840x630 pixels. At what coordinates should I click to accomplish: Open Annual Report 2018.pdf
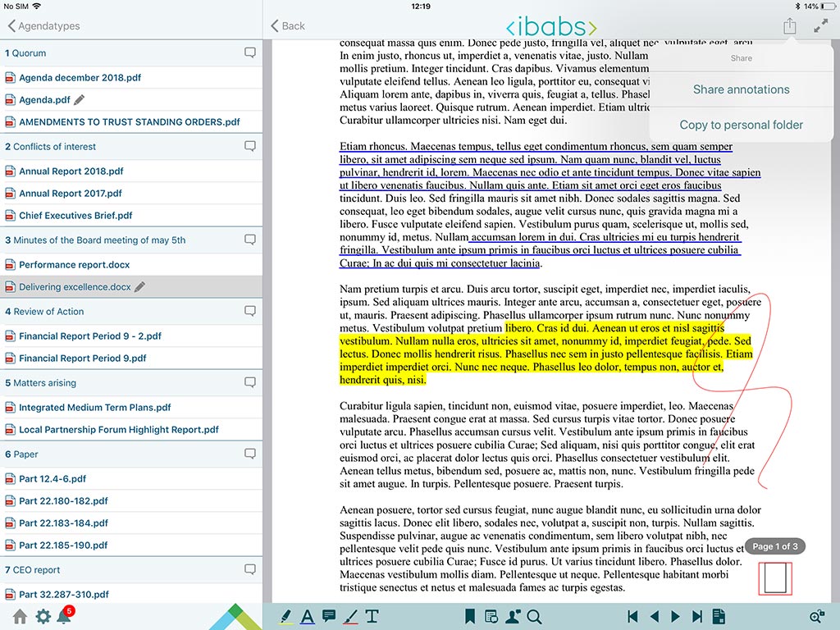click(x=131, y=171)
